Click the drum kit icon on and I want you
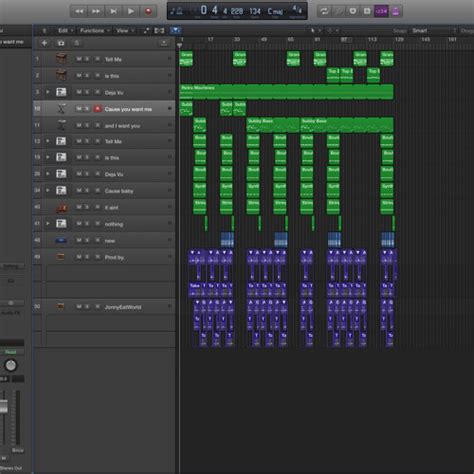474x474 pixels. tap(61, 125)
